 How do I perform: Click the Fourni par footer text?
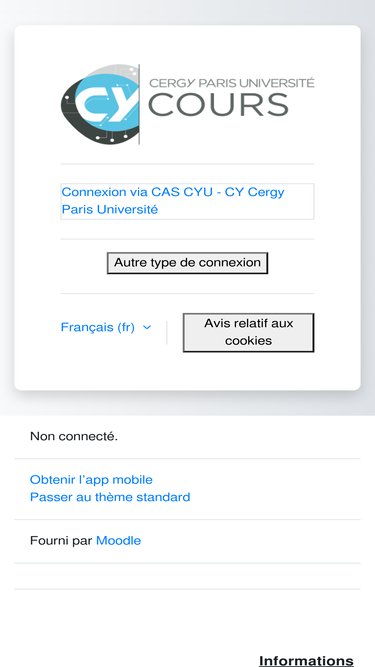tap(61, 541)
